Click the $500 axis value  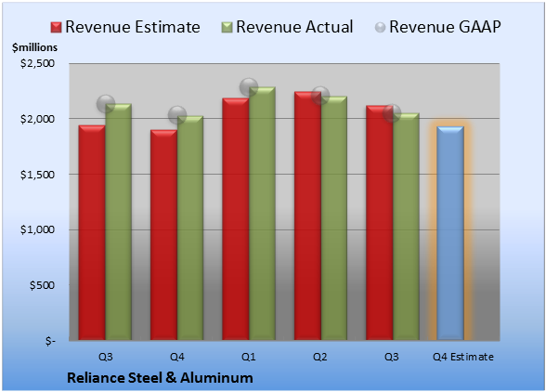42,285
